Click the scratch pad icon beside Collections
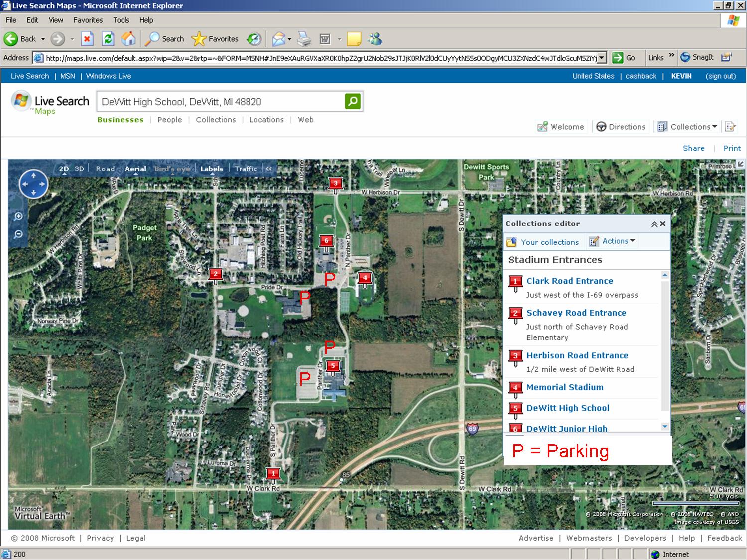This screenshot has height=560, width=747. (730, 126)
